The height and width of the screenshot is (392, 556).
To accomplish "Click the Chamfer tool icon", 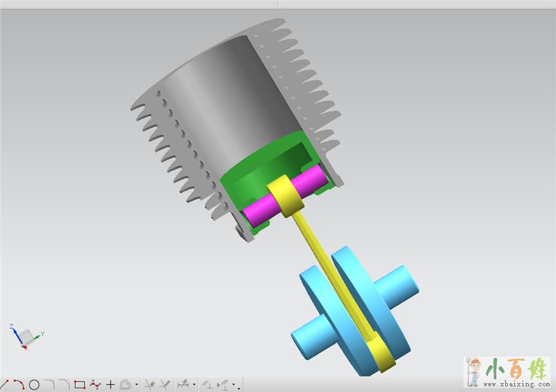I will (64, 384).
